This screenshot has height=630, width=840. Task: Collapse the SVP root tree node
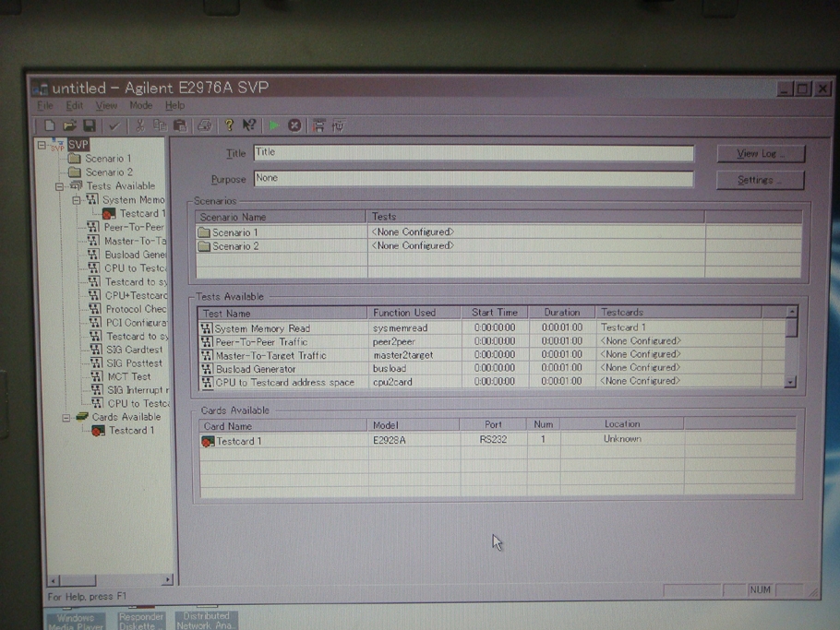coord(42,145)
